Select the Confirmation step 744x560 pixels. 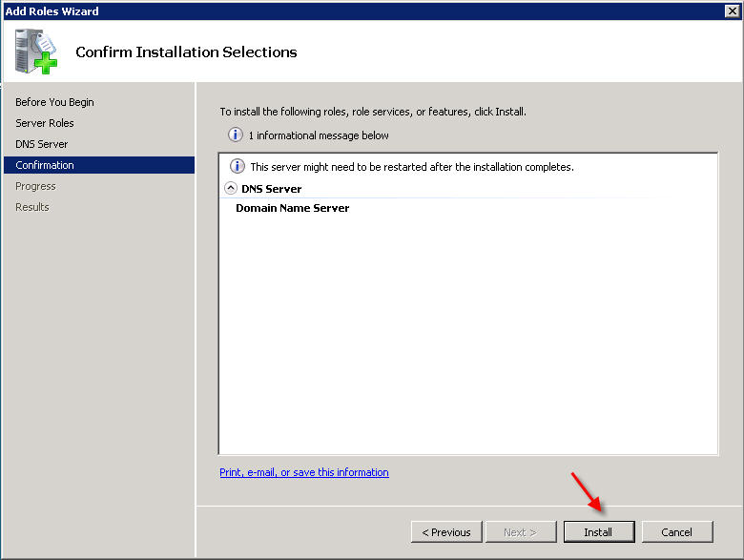click(99, 165)
